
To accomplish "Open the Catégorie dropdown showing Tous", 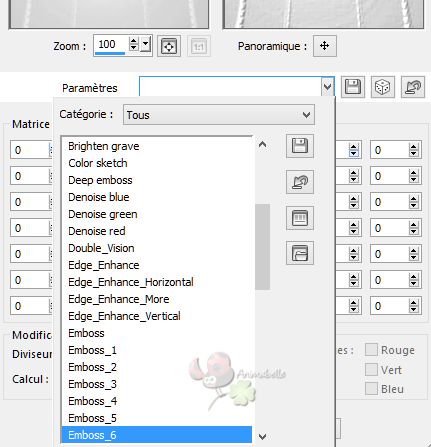I will pos(219,115).
